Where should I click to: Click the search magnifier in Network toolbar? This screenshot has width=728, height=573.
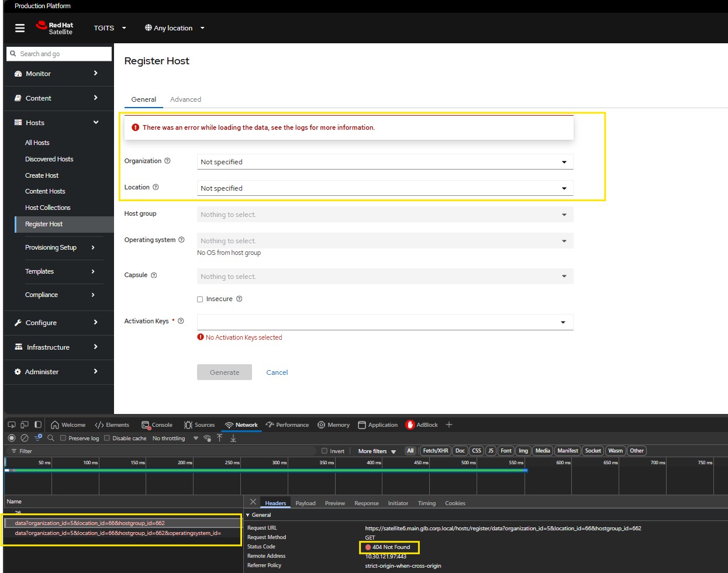[x=51, y=438]
